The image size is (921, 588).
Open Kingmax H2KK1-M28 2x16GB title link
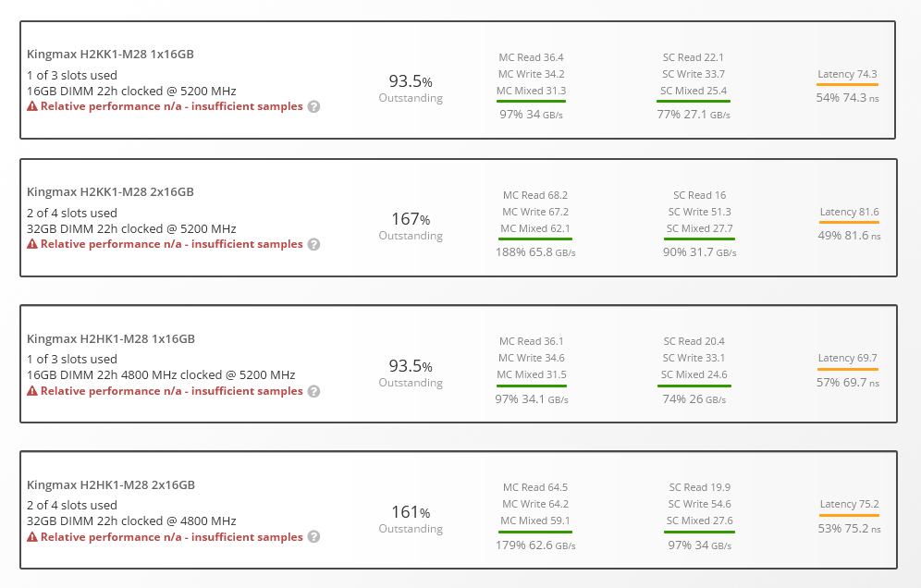(x=110, y=191)
